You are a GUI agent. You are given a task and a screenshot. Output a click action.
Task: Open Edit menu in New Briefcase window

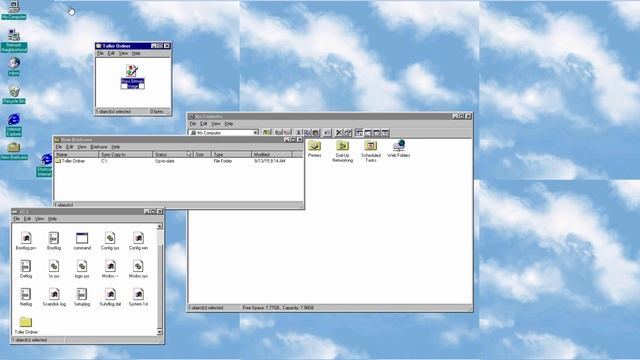[x=70, y=147]
